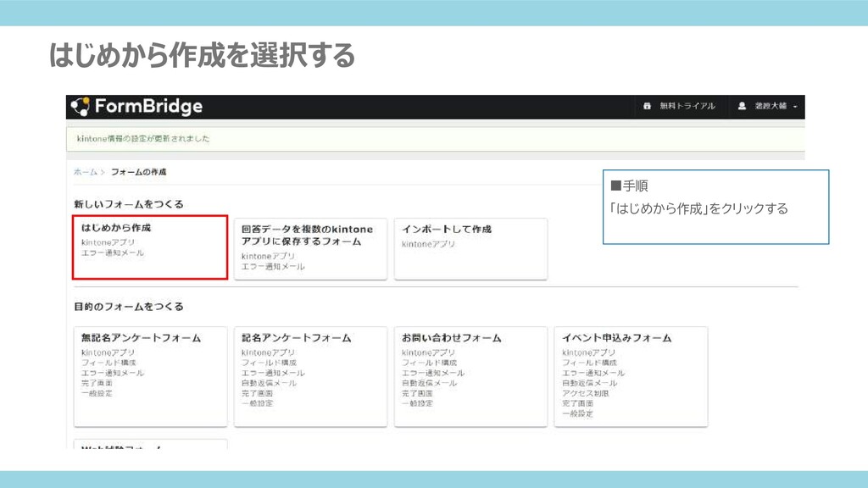
Task: Click the FormBridge logo icon
Action: point(81,106)
